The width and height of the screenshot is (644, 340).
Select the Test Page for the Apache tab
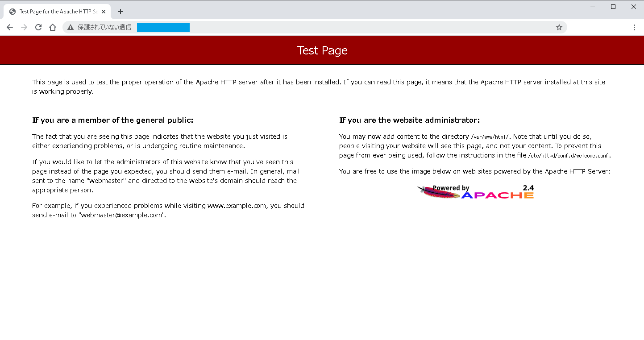click(x=57, y=12)
